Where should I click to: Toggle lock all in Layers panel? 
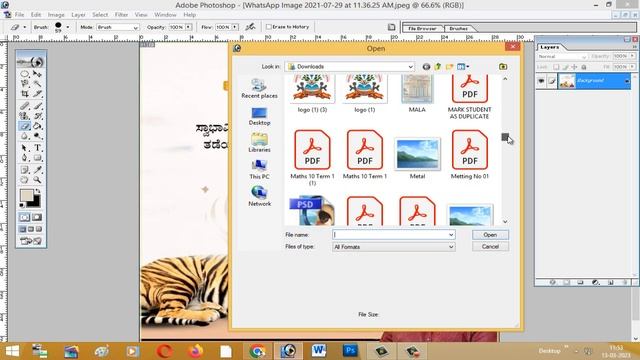(x=584, y=67)
